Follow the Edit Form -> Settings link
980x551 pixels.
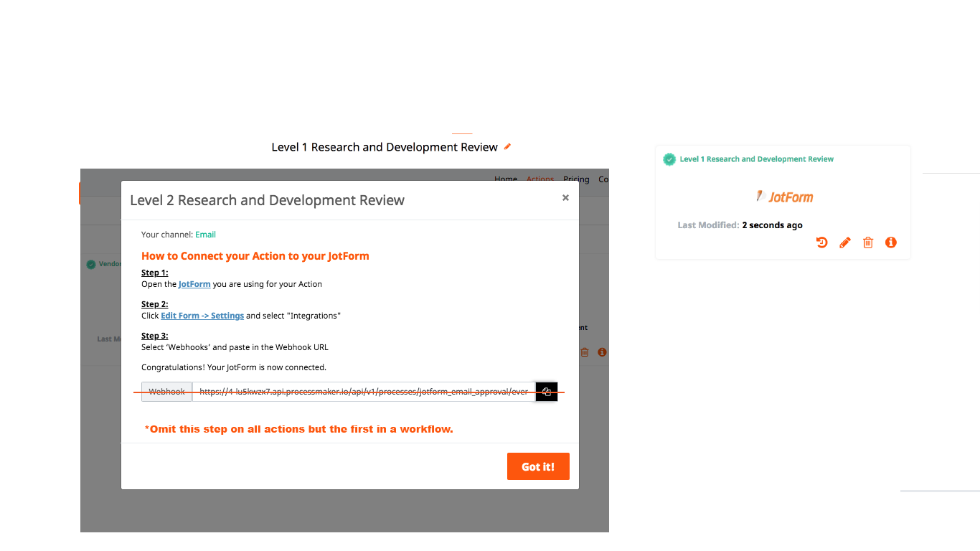coord(202,316)
